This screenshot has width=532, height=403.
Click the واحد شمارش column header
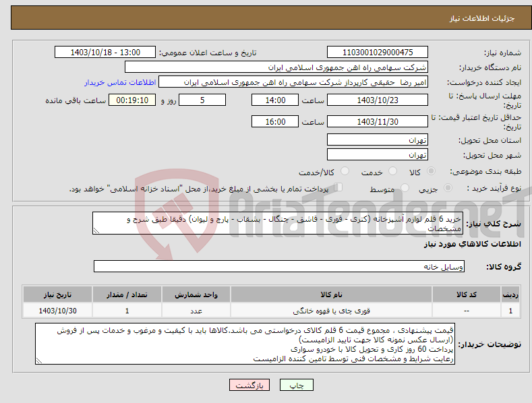(x=196, y=294)
